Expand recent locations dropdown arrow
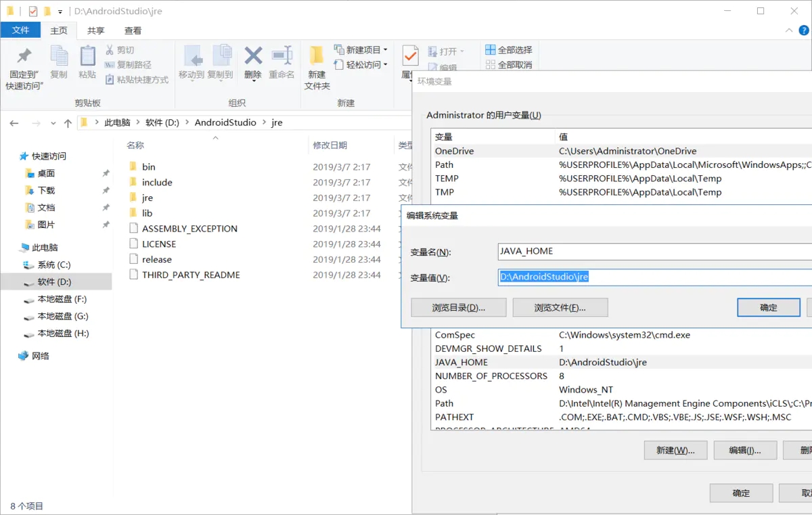This screenshot has width=812, height=515. tap(54, 124)
